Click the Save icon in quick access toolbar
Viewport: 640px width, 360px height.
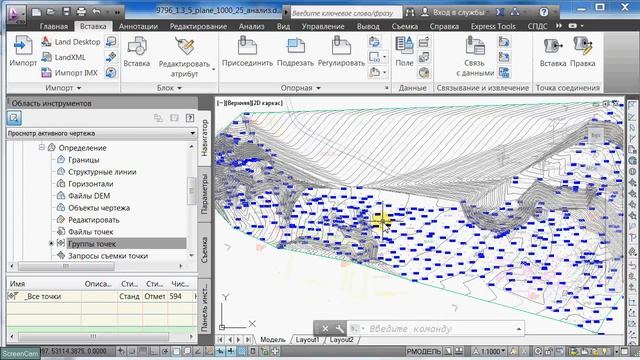pos(66,11)
